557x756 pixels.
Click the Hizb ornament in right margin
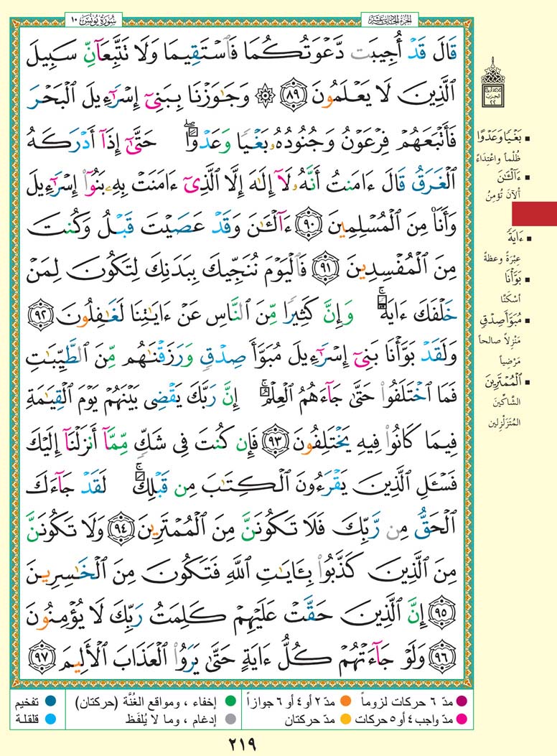(x=512, y=86)
